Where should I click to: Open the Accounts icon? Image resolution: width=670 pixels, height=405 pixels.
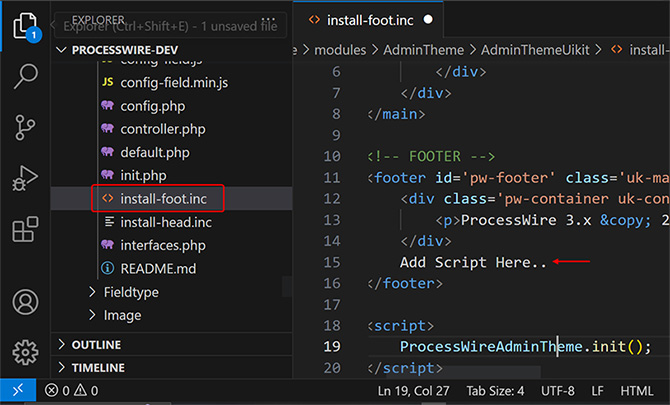coord(25,302)
